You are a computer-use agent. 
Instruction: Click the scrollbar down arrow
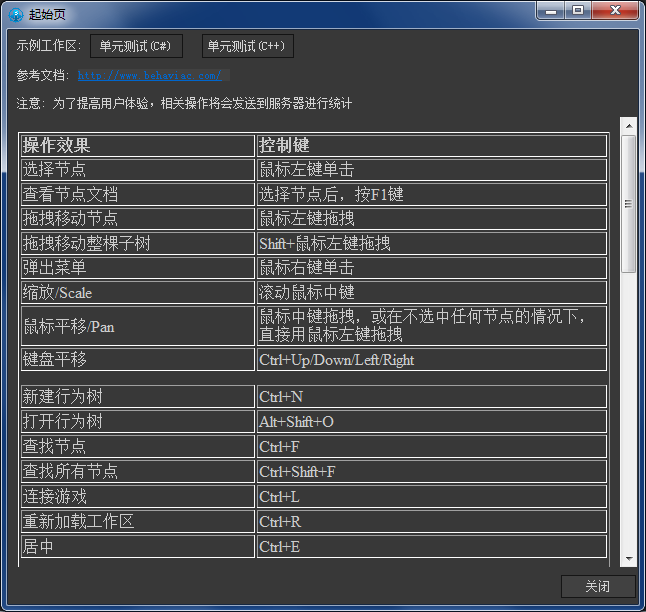click(x=628, y=558)
